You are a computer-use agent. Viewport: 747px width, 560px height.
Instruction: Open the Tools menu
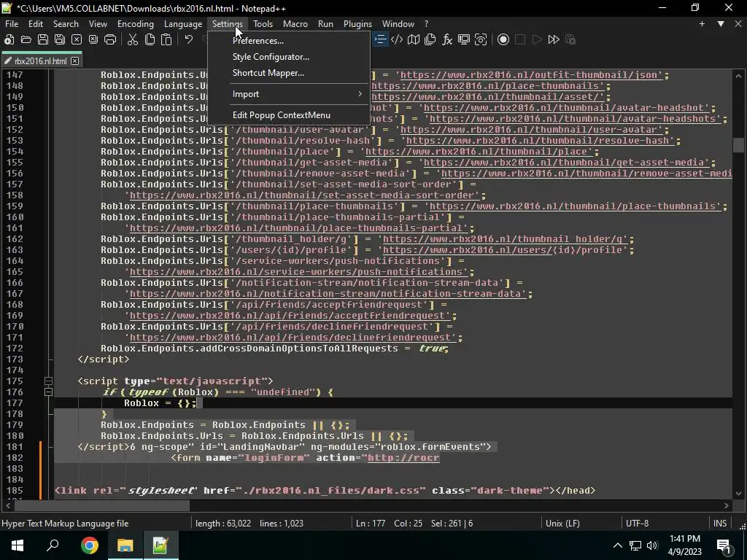click(x=263, y=24)
